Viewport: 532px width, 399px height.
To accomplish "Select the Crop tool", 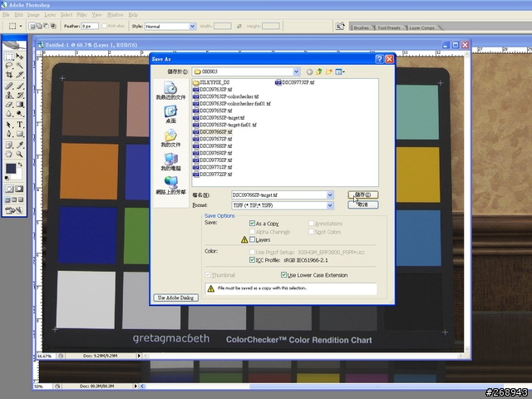I will (9, 74).
